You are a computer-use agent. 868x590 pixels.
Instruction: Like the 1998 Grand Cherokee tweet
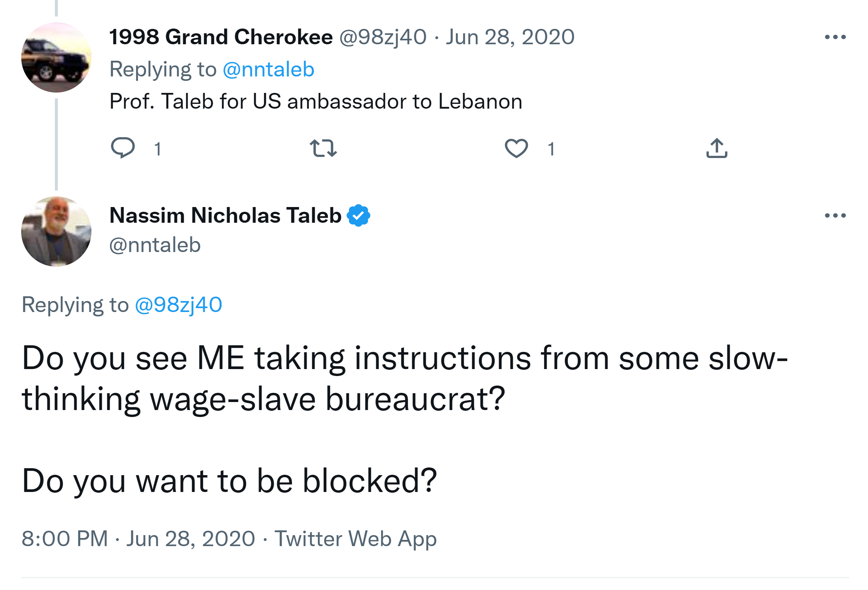pos(516,148)
